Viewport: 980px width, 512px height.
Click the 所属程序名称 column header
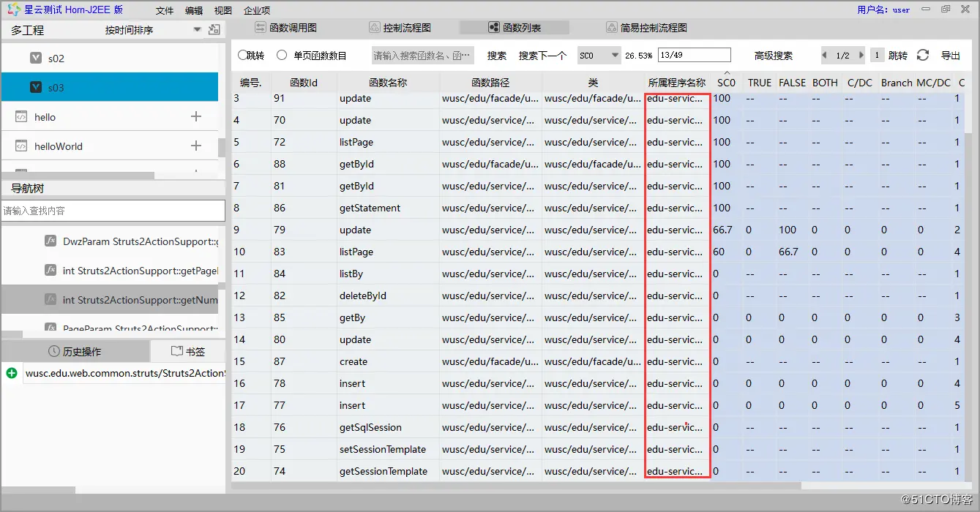click(677, 83)
